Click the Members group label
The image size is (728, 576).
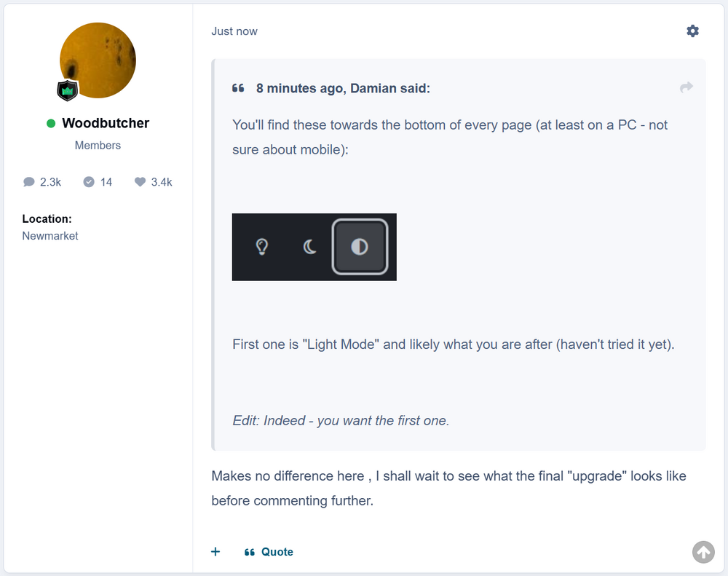click(x=98, y=146)
